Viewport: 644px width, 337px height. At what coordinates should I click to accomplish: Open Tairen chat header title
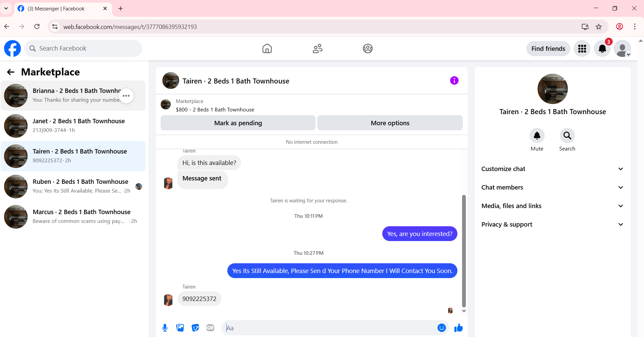coord(236,81)
